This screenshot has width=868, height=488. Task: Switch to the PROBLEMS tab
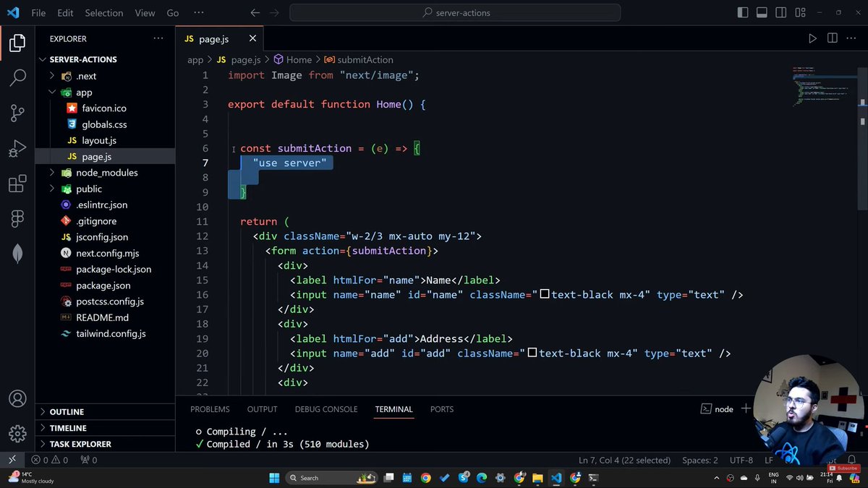point(210,409)
